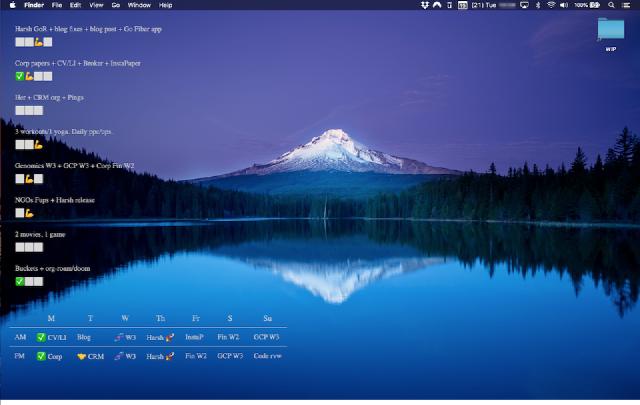Viewport: 640px width, 405px height.
Task: Select the WIP folder on the desktop
Action: 611,34
